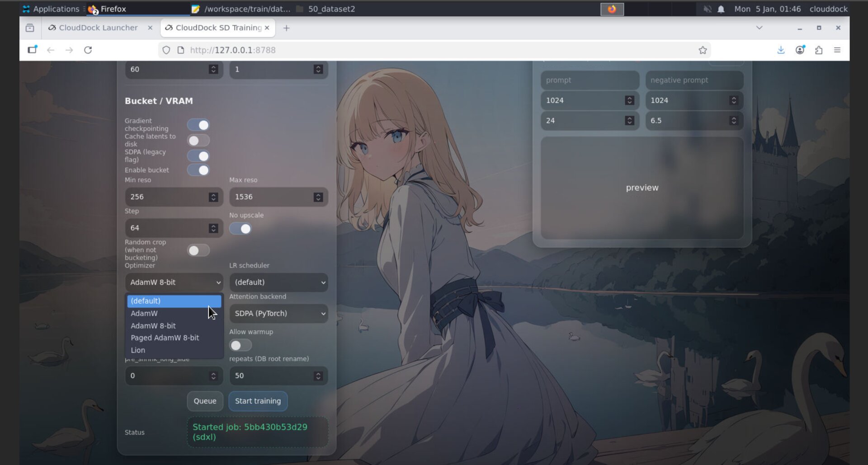Enable Cache latents to disk
Screen dimensions: 868x465
(x=198, y=140)
